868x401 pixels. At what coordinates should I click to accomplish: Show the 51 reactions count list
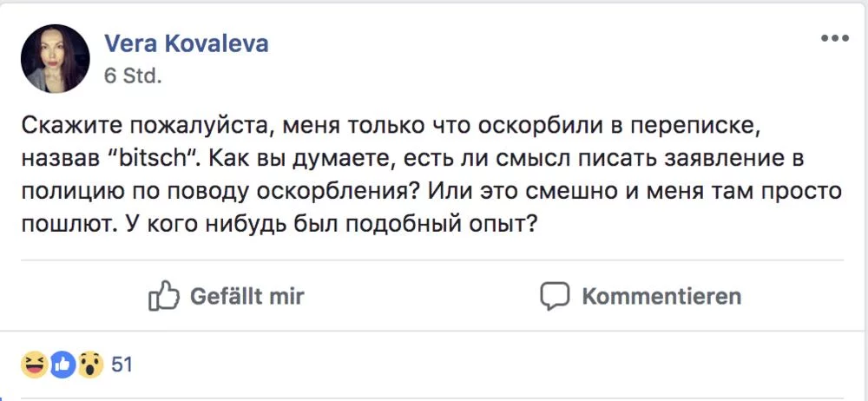tap(122, 365)
